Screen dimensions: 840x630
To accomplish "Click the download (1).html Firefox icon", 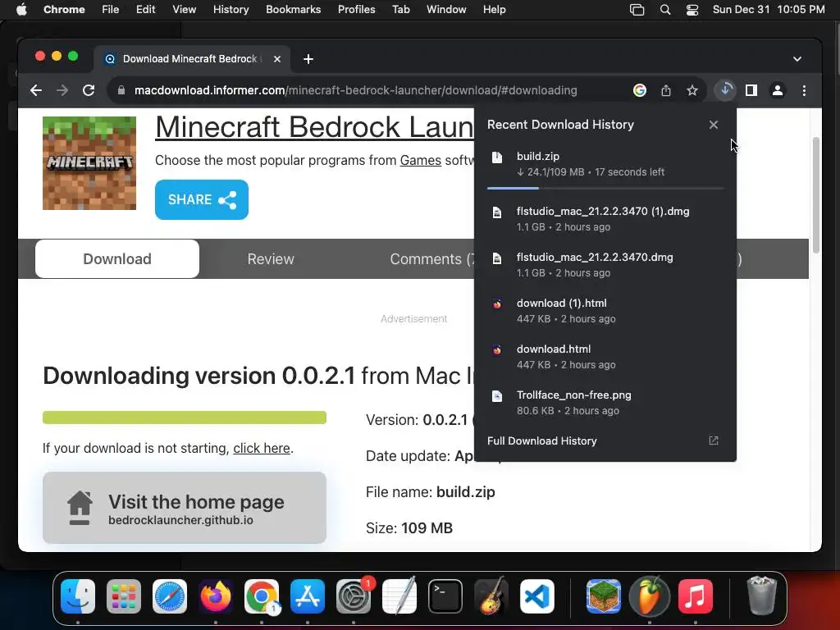I will (497, 304).
